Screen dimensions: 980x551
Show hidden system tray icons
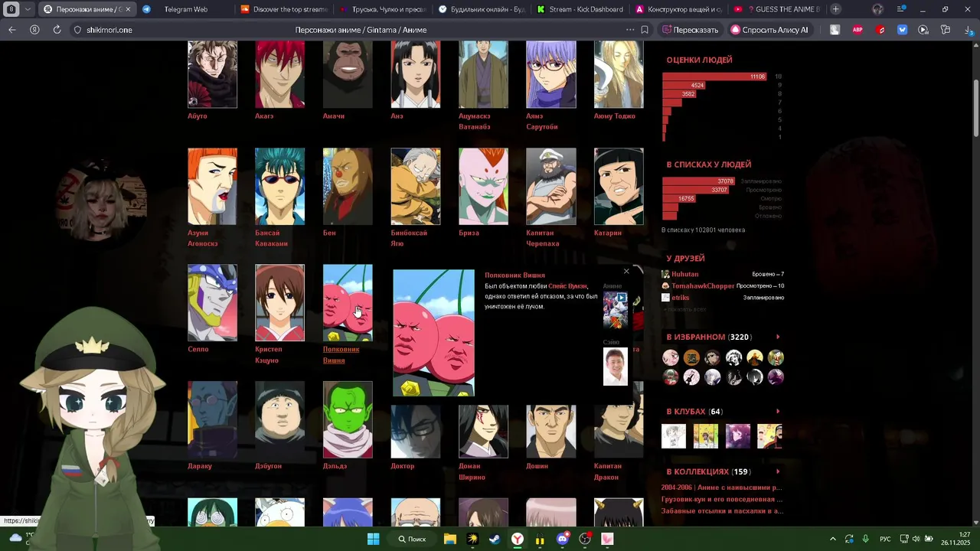point(833,539)
